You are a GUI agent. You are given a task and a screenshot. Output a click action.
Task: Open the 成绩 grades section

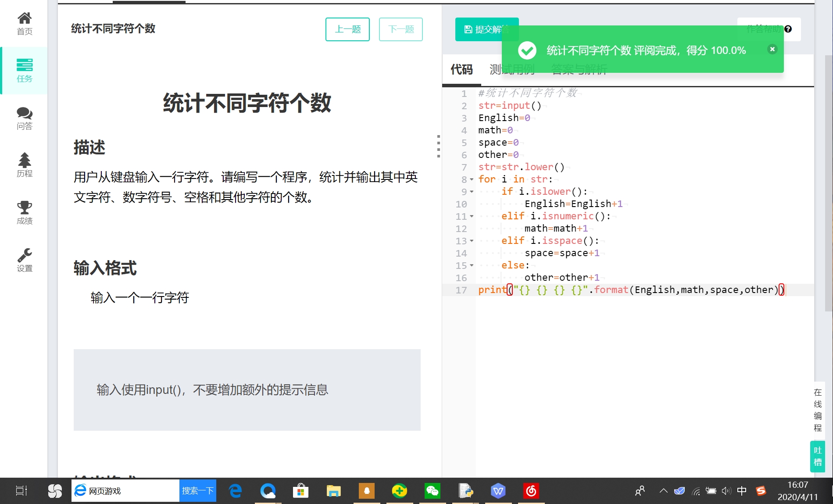click(25, 213)
